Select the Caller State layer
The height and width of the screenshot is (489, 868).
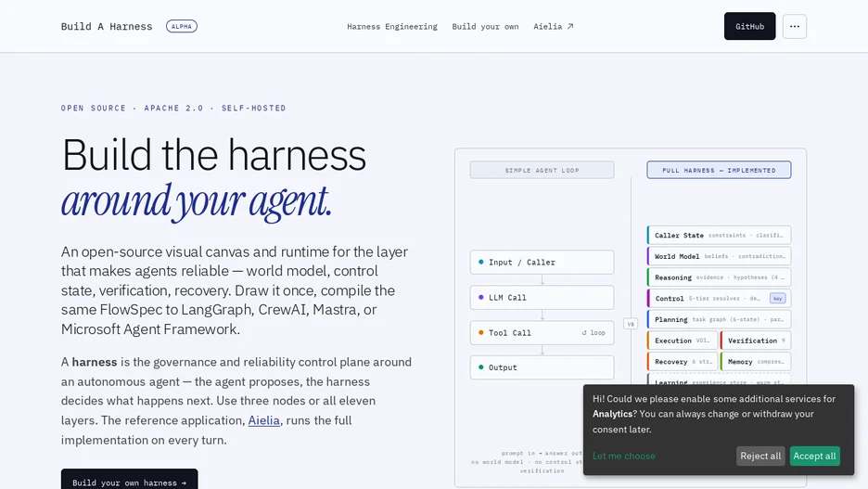coord(719,235)
